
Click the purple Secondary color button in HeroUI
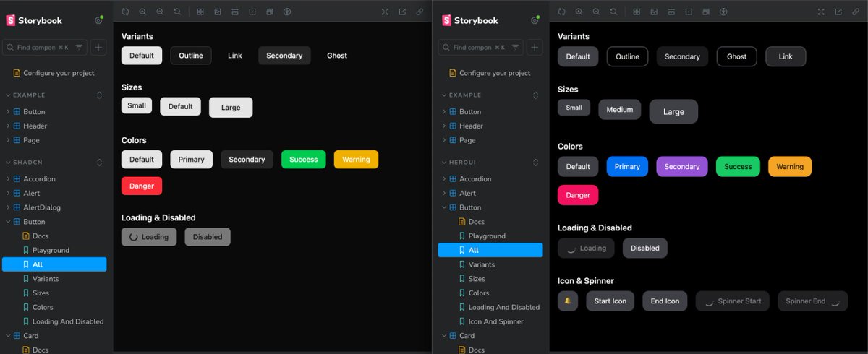681,166
